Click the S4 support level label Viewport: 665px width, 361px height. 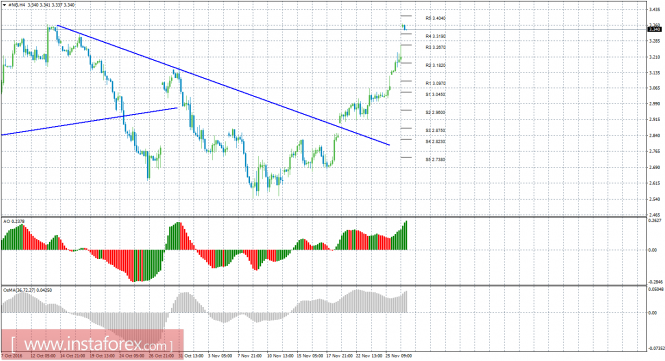[436, 142]
